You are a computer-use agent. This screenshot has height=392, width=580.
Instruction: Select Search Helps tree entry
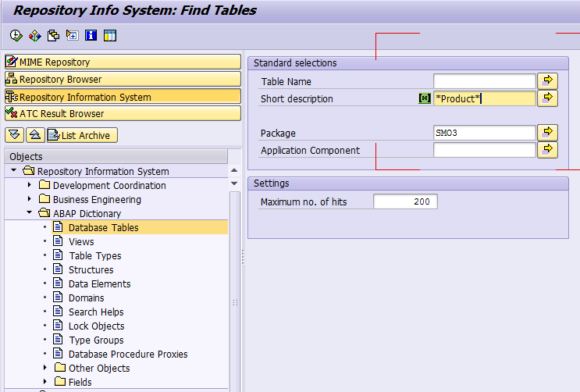[x=96, y=312]
